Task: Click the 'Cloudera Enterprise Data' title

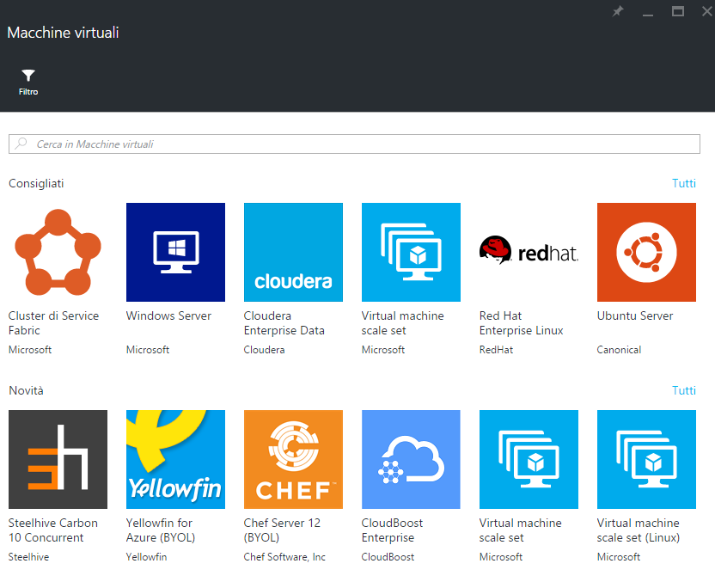Action: coord(284,323)
